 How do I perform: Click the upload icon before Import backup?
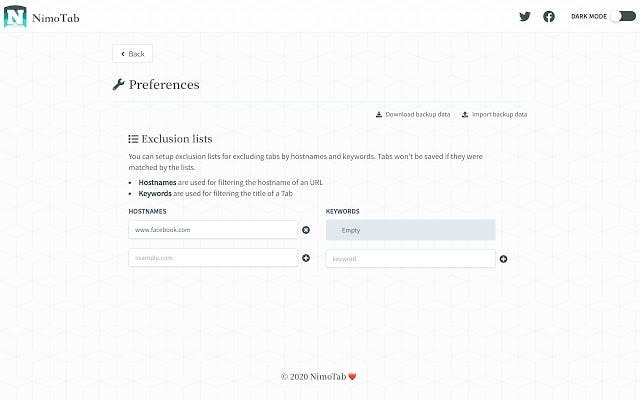[465, 114]
